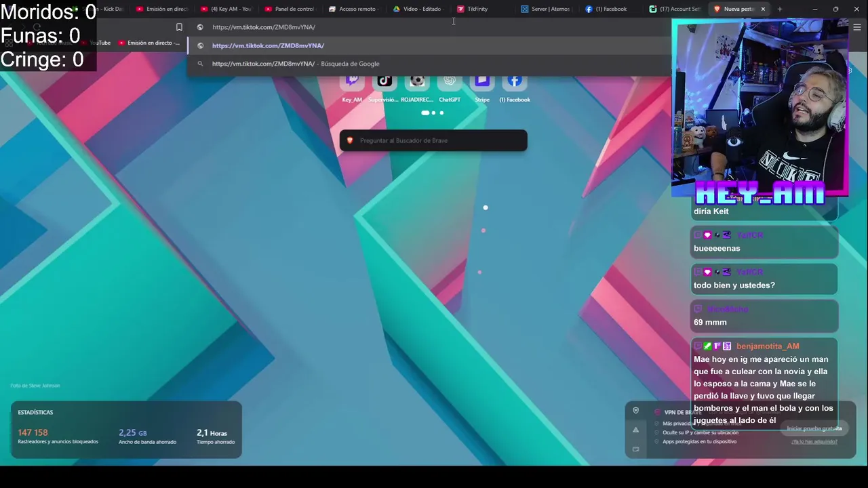The image size is (868, 488).
Task: Go to first shortcuts page dot
Action: pos(425,113)
